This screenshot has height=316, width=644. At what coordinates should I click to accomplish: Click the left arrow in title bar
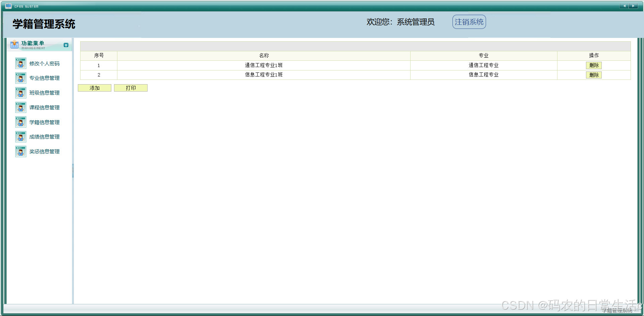point(624,6)
